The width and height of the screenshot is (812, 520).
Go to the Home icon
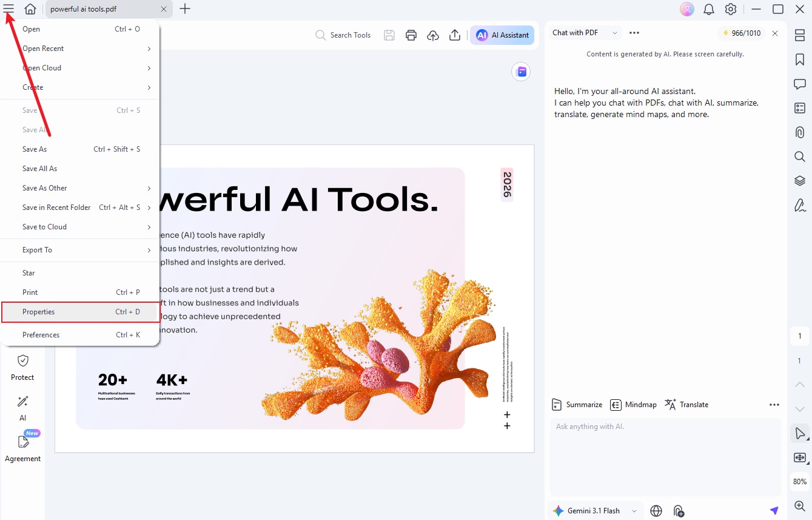tap(30, 9)
